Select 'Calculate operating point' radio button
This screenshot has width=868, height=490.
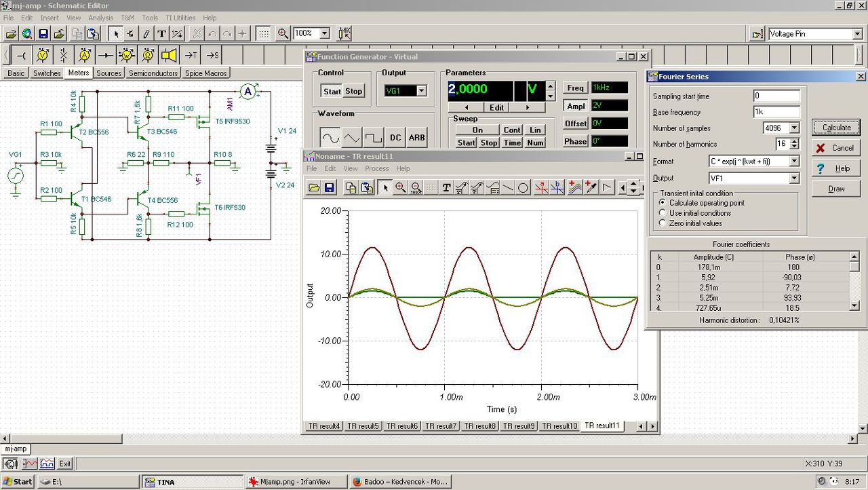[663, 203]
